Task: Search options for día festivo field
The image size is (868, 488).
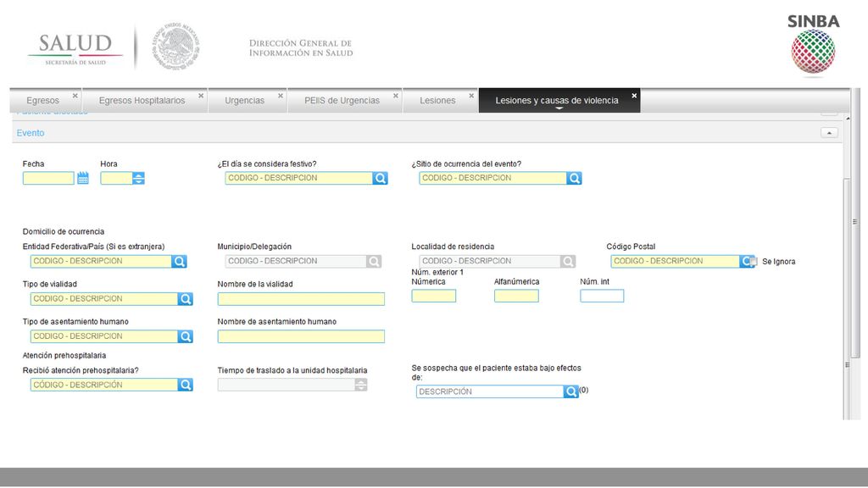Action: click(x=381, y=178)
